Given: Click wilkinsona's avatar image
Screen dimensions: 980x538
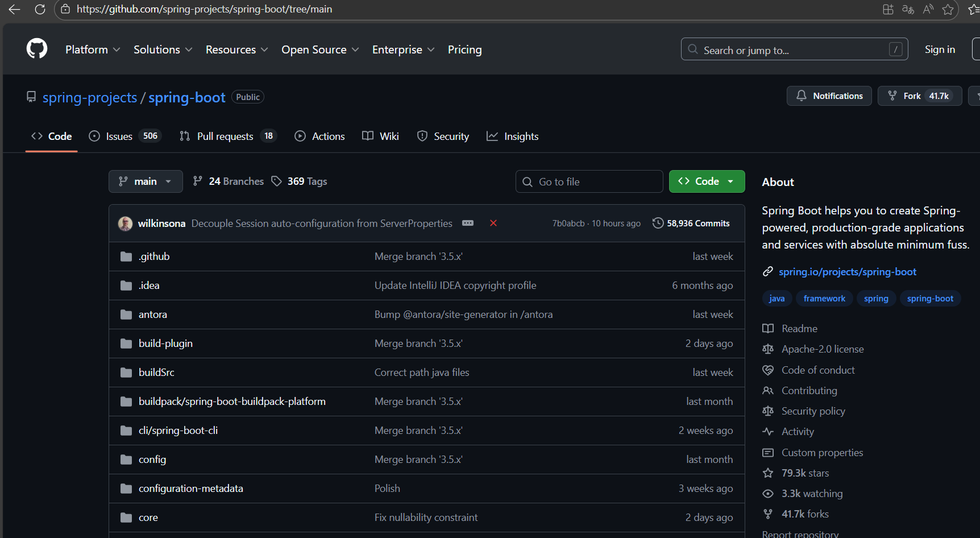Looking at the screenshot, I should point(125,224).
